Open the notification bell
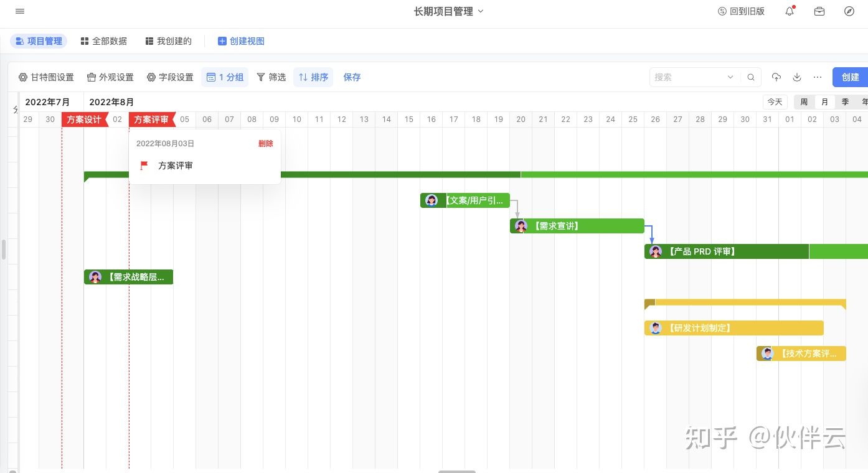The height and width of the screenshot is (473, 868). [790, 11]
